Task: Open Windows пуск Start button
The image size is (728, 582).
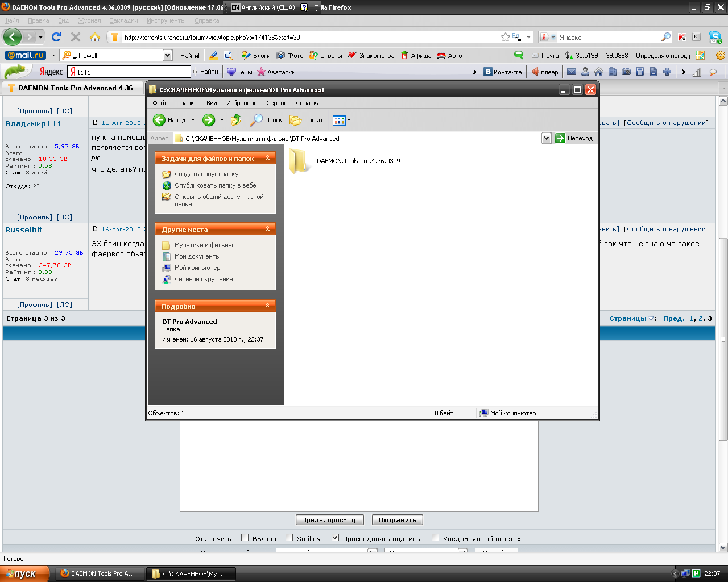Action: click(24, 573)
